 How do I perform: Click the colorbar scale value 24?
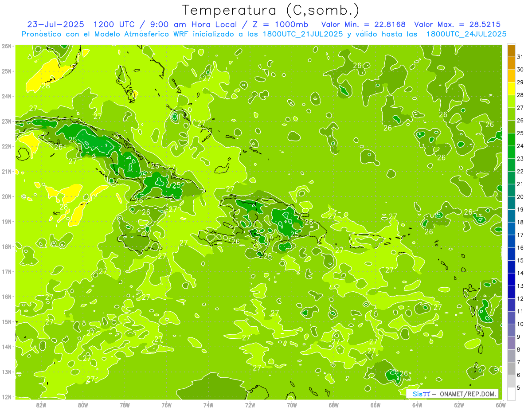[x=520, y=146]
